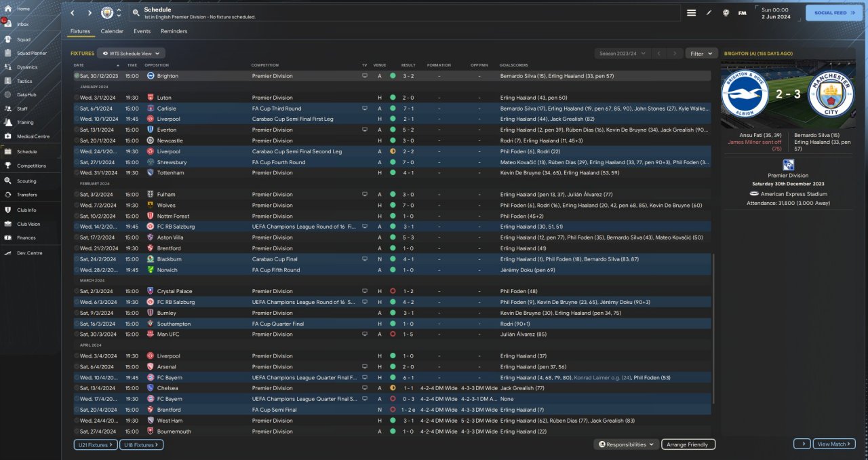Select the Brighton fixture row tick
868x460 pixels.
click(77, 76)
